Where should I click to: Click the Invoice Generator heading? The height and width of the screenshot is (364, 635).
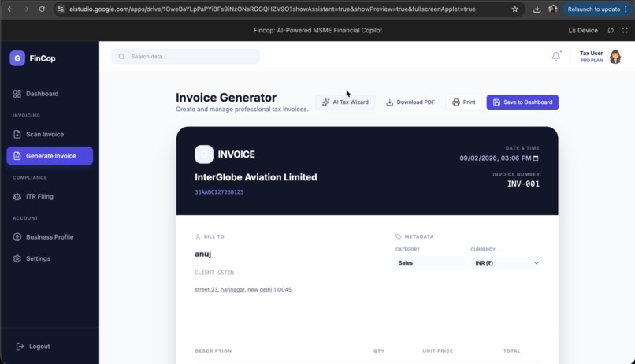(226, 98)
